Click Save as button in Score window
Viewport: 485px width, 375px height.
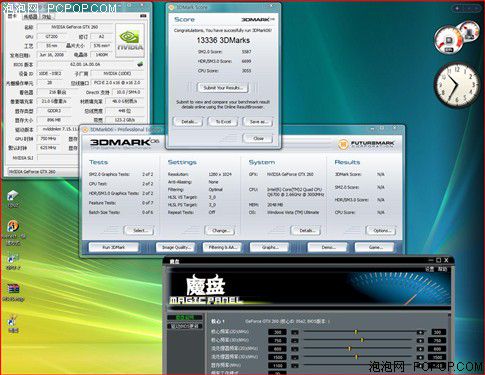click(x=258, y=122)
